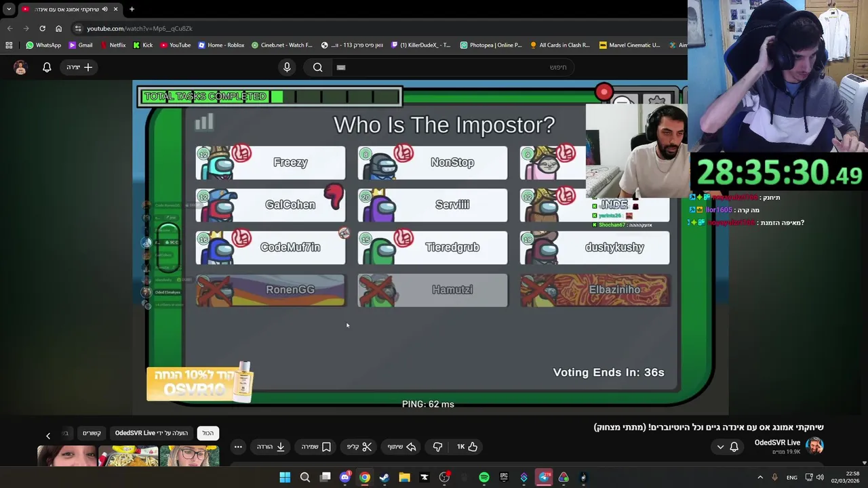Open the Chrome apps grid shortcut
868x488 pixels.
click(x=9, y=45)
